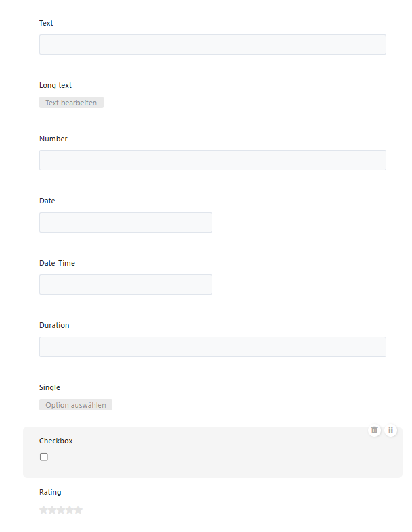Give a five-star Rating
Viewport: 412px width, 532px height.
[x=78, y=510]
